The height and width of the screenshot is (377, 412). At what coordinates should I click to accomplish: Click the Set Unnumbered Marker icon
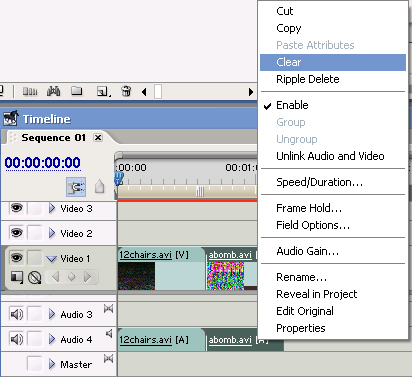[x=99, y=187]
